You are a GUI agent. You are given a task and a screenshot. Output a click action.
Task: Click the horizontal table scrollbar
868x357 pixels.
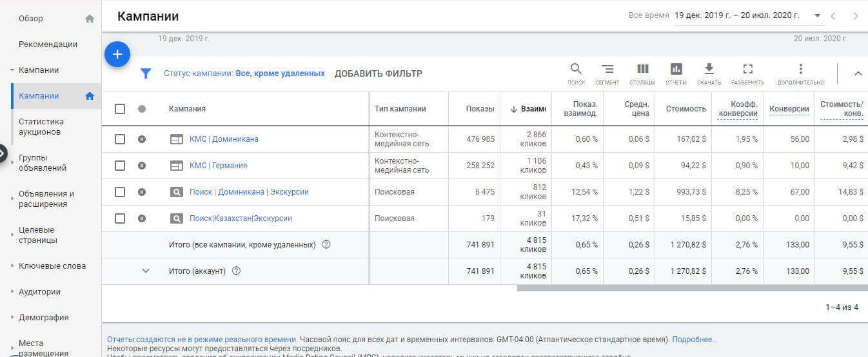point(691,288)
